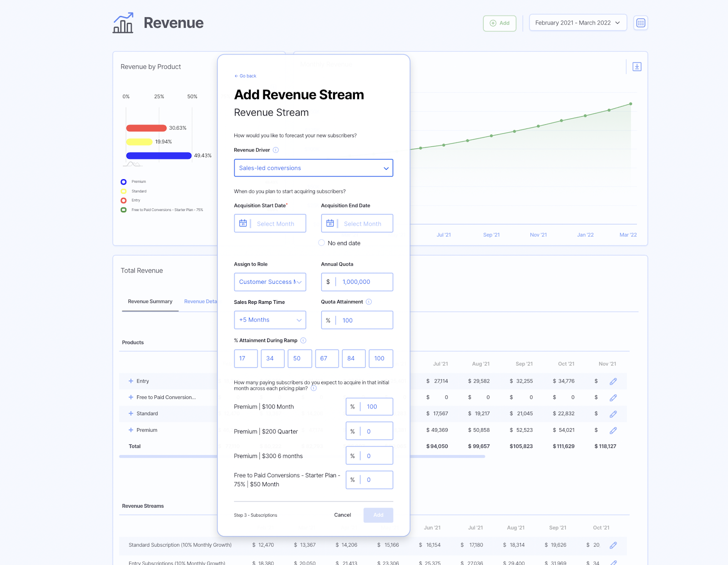Image resolution: width=728 pixels, height=565 pixels.
Task: Open the February 2021 - March 2022 date range dropdown
Action: pos(577,23)
